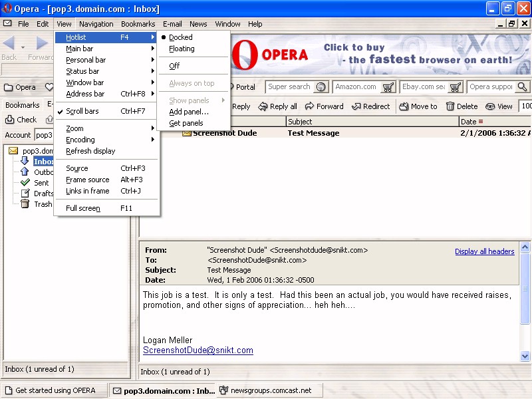Click the Amazon.com shopping cart icon
This screenshot has height=399, width=532.
[x=388, y=87]
